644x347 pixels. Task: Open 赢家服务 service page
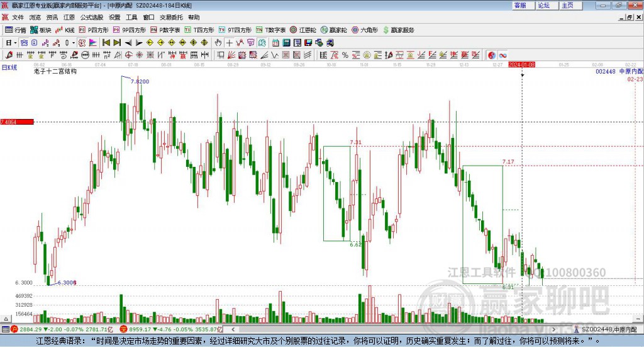[398, 30]
